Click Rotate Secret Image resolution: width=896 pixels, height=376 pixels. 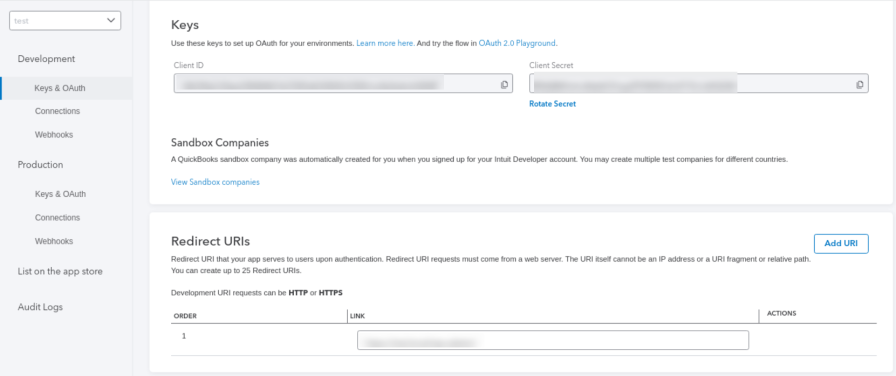(553, 104)
